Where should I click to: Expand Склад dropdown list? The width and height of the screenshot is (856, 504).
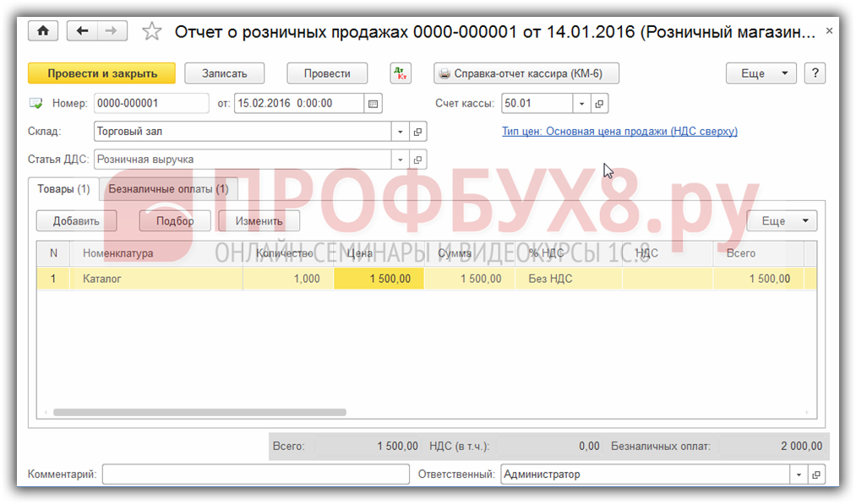tap(401, 132)
